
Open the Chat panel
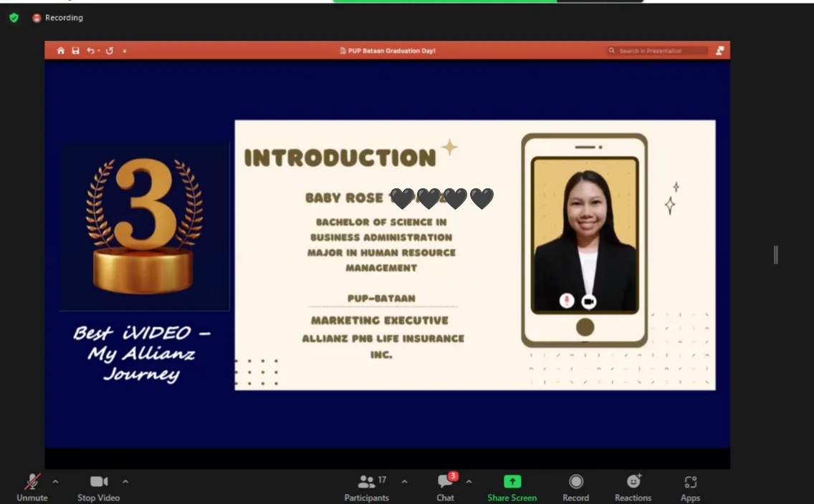click(x=445, y=488)
